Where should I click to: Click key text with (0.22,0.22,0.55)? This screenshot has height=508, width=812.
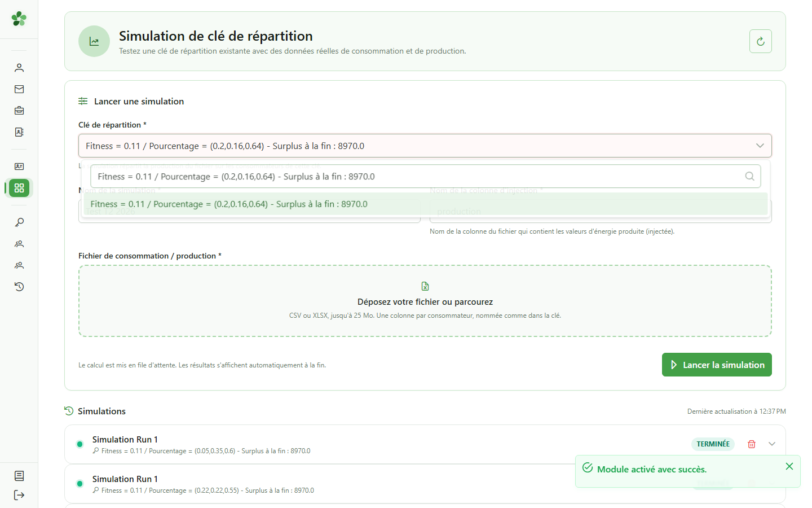208,491
